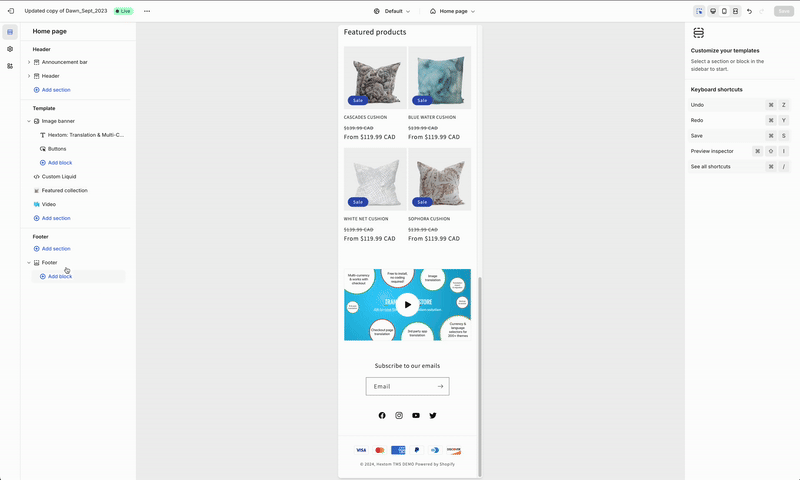Click SOPHORA CUSHION product title
800x480 pixels.
point(429,219)
